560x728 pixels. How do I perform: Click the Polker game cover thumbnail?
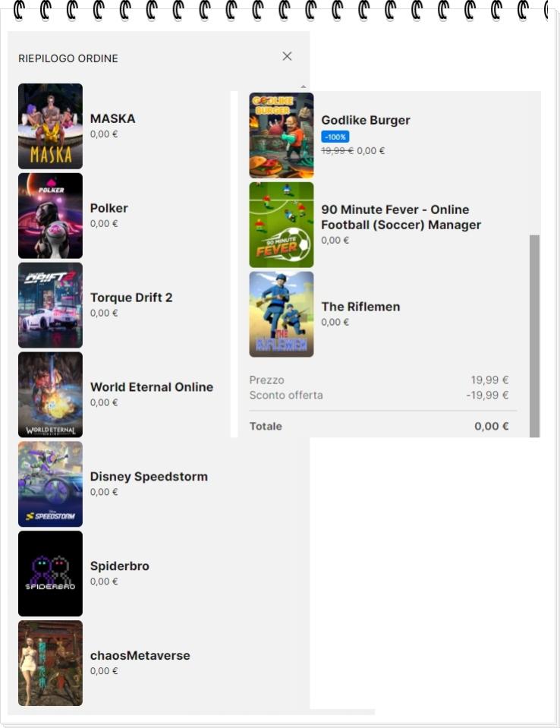(51, 216)
